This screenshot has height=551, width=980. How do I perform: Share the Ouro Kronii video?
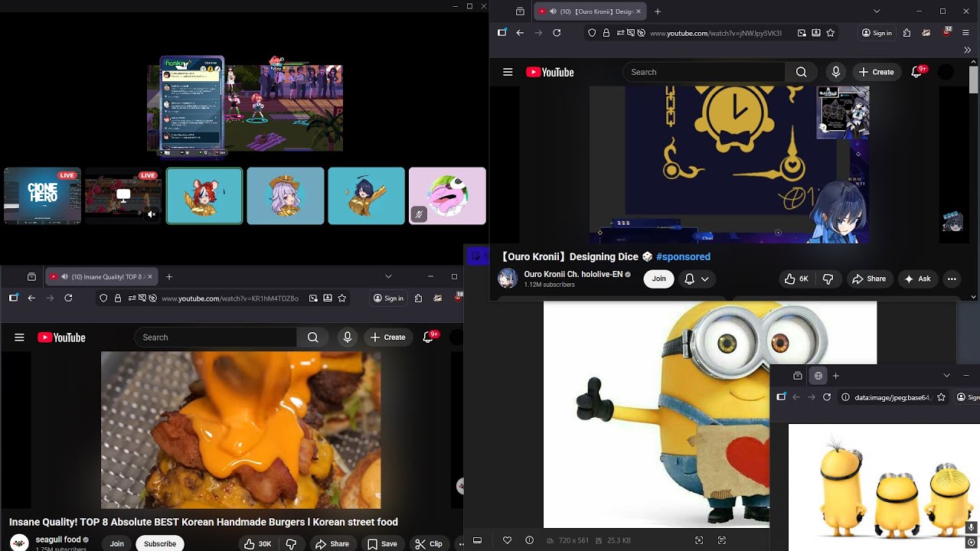click(869, 279)
